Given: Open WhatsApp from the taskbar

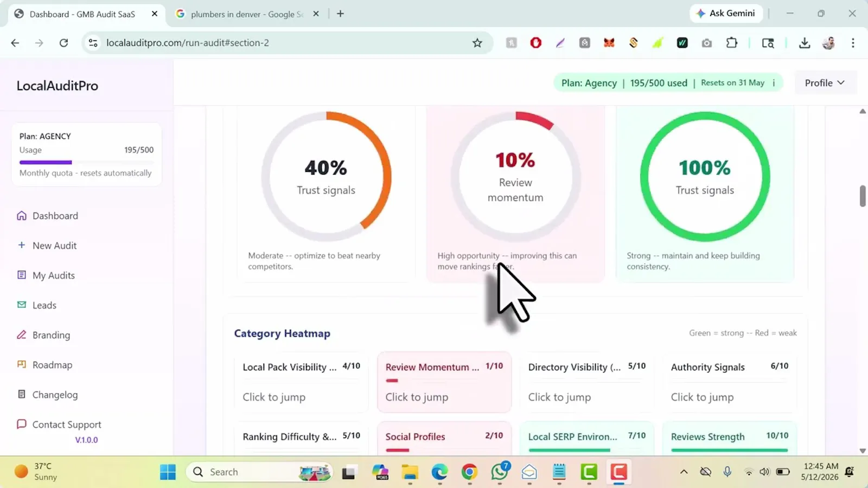Looking at the screenshot, I should click(x=500, y=472).
